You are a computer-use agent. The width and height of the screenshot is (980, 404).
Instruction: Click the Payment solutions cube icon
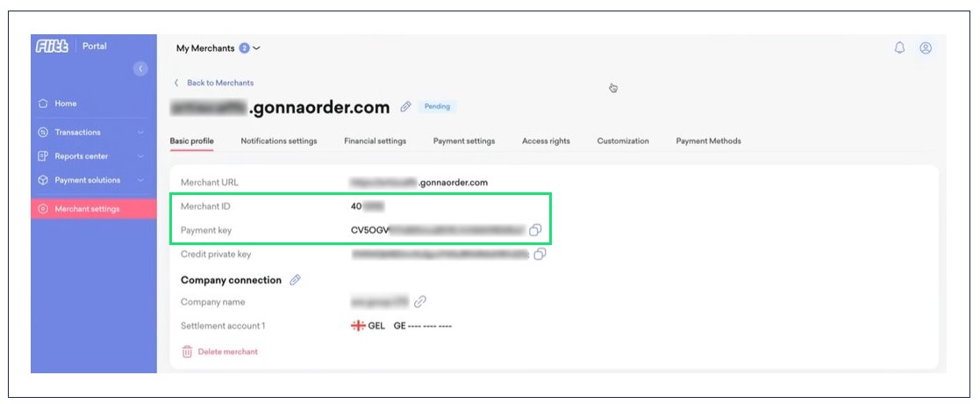pos(42,180)
